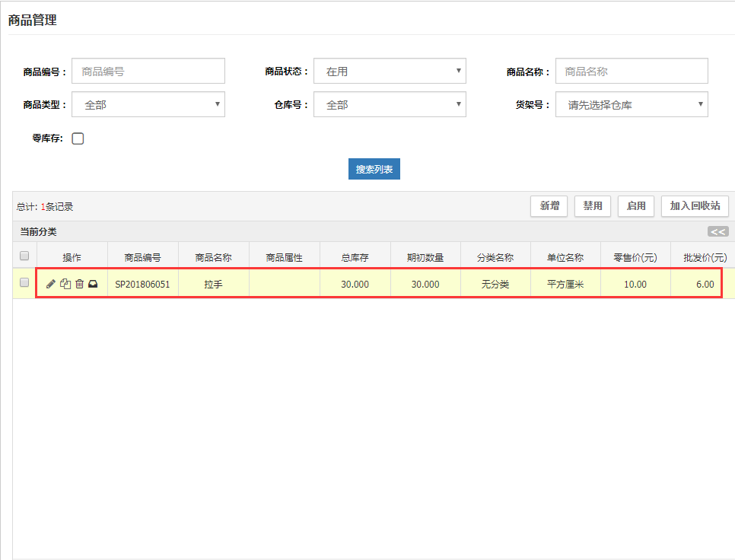Screen dimensions: 735x560
Task: Click the 加入回收站 button
Action: pyautogui.click(x=695, y=206)
